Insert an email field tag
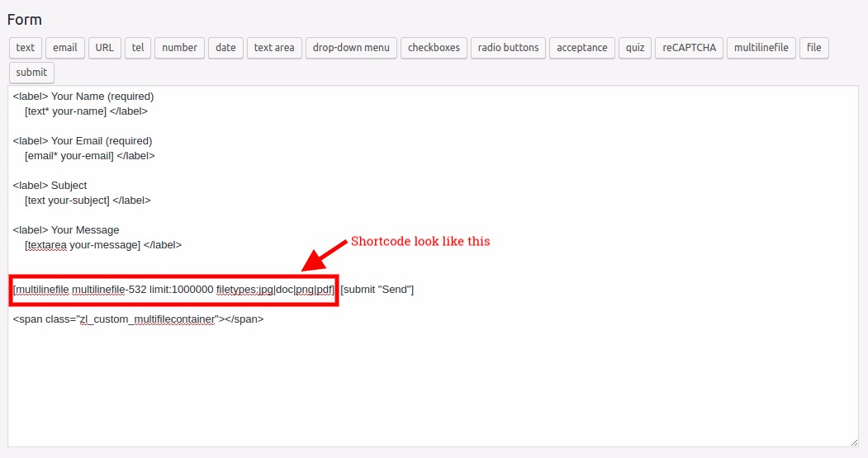This screenshot has height=458, width=868. click(65, 48)
